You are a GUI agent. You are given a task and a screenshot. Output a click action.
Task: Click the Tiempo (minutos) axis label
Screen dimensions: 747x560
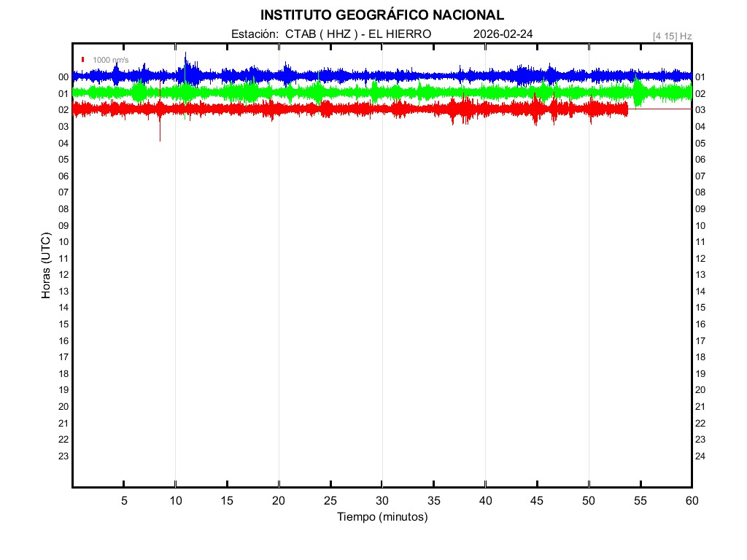382,517
